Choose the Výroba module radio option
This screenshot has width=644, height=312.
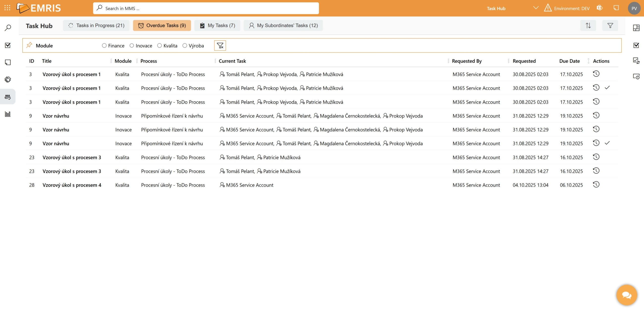(x=185, y=46)
